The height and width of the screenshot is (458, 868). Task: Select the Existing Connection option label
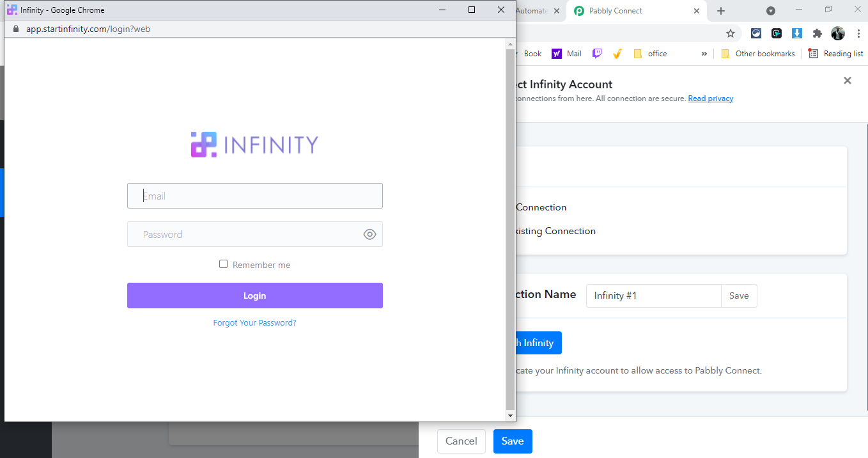(x=555, y=231)
